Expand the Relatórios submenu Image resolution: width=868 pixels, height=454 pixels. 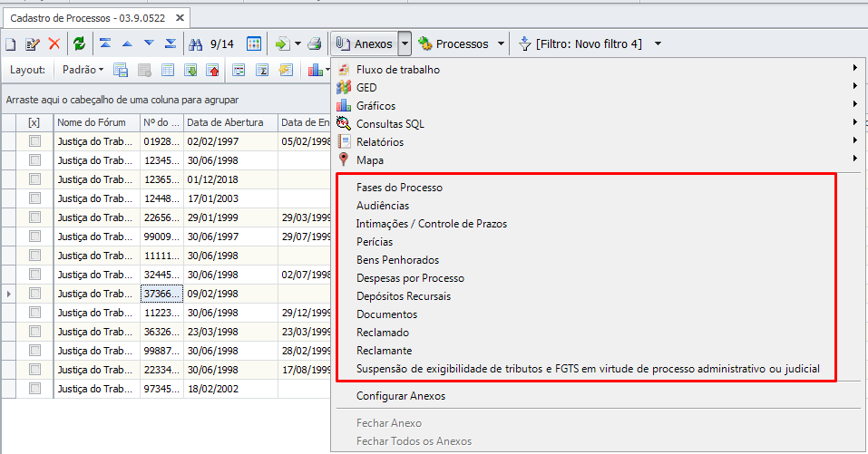coord(855,140)
